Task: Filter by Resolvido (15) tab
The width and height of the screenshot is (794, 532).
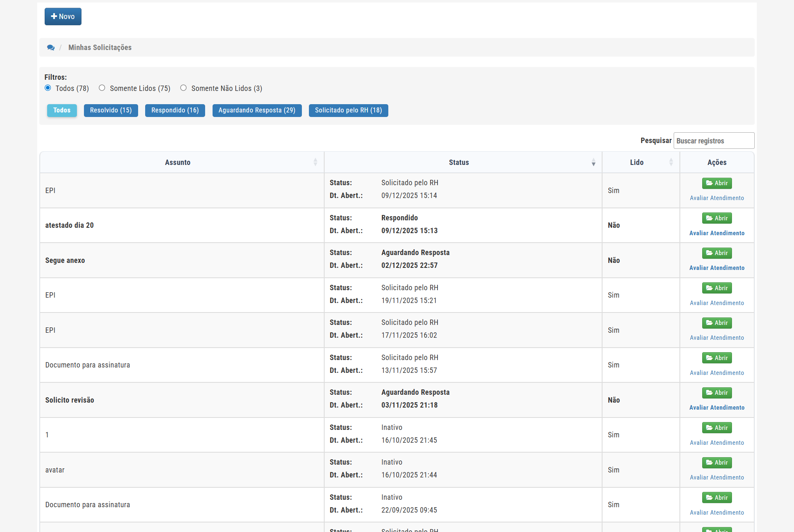Action: (111, 110)
